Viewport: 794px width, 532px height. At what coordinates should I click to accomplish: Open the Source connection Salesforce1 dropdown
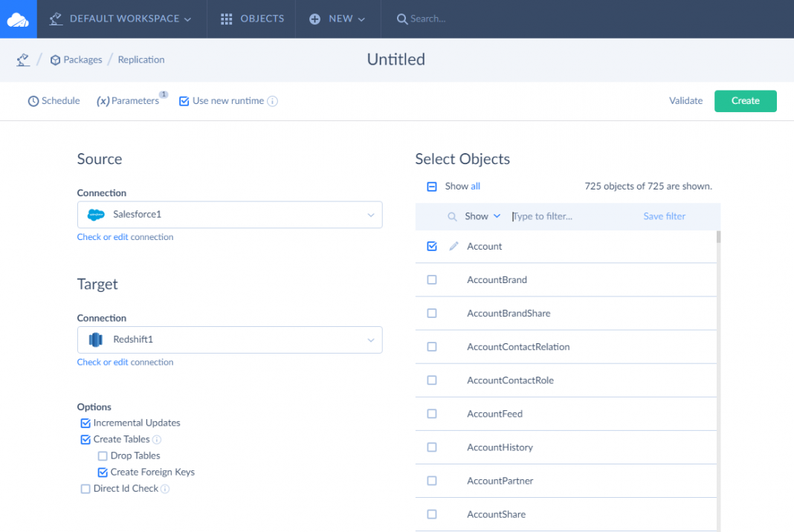click(230, 215)
